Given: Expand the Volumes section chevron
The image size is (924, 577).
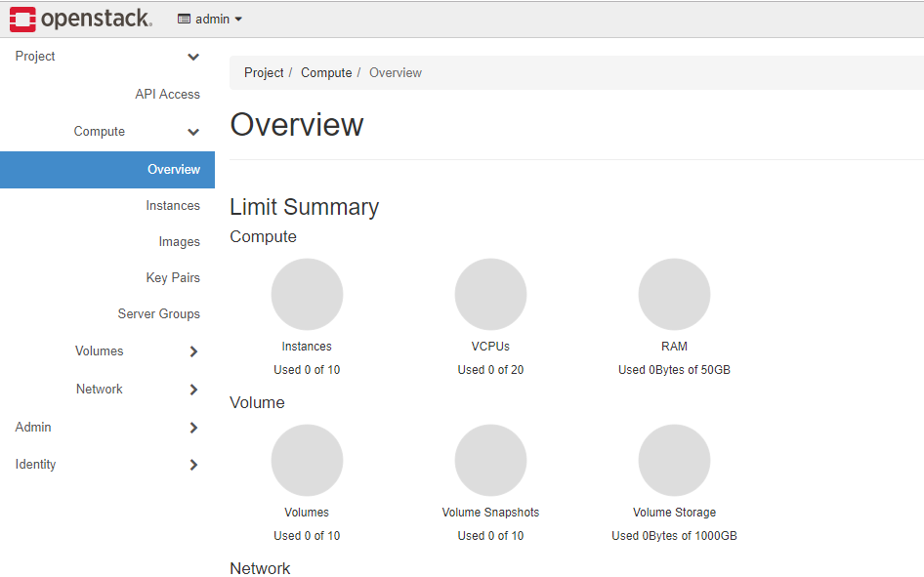Looking at the screenshot, I should coord(193,351).
